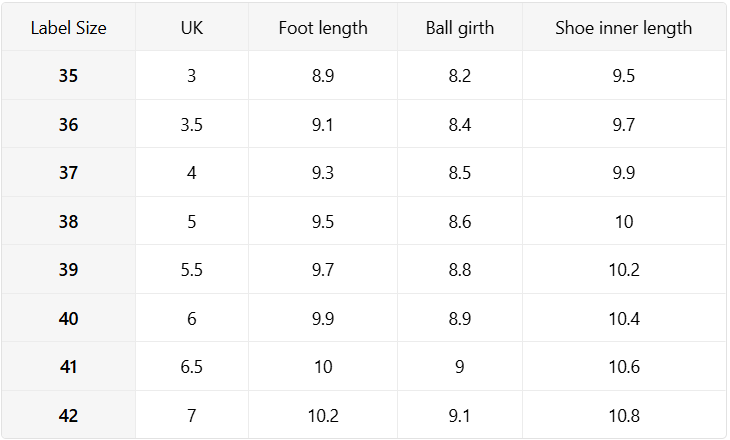This screenshot has width=730, height=440.
Task: Click label size 39 cell
Action: click(x=68, y=270)
